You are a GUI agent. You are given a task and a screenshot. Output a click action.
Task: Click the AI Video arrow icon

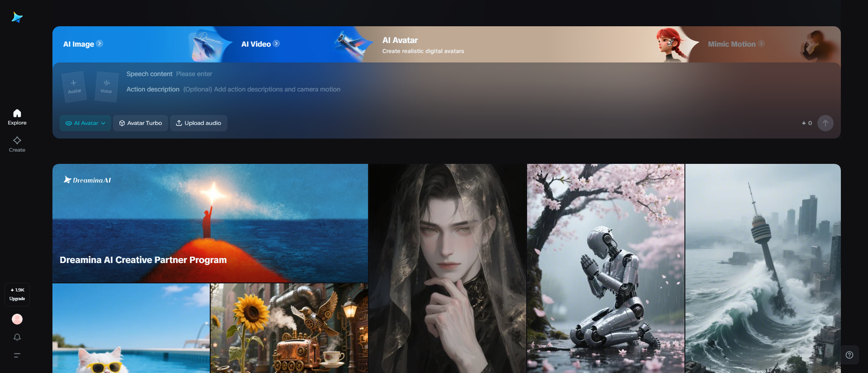276,43
